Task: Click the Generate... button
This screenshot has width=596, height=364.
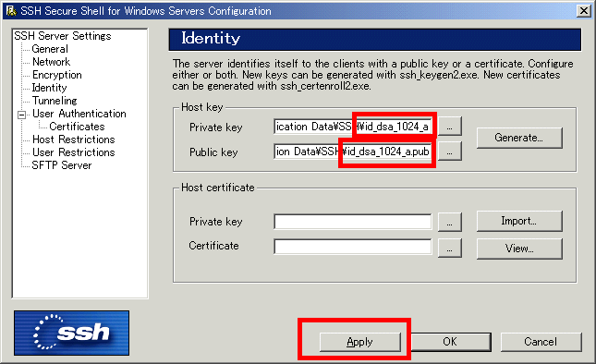Action: (x=519, y=138)
